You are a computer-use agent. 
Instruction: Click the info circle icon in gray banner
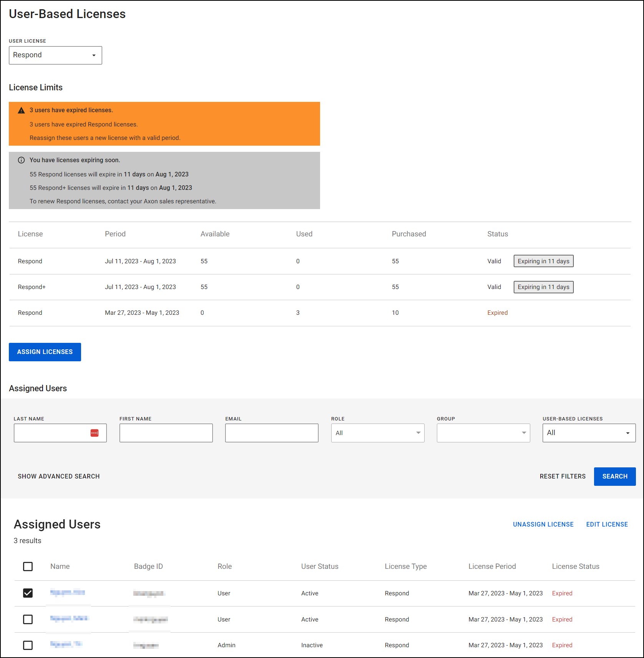pos(22,160)
